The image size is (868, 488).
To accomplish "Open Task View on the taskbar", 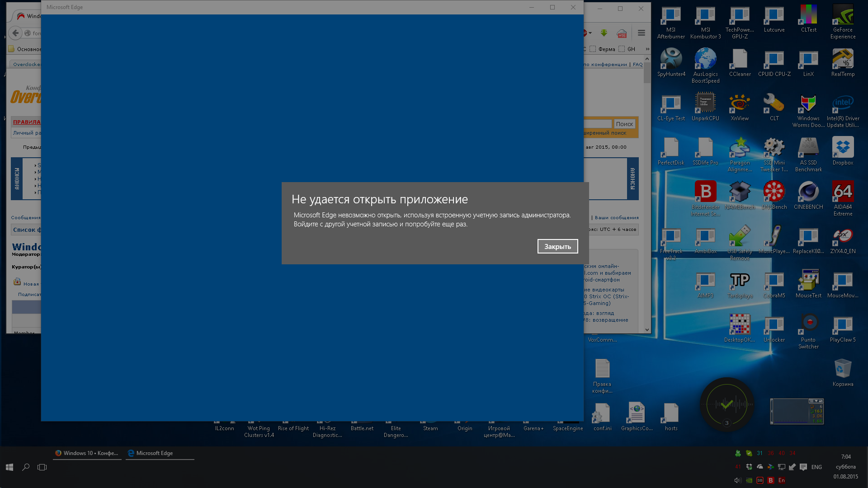I will 42,467.
